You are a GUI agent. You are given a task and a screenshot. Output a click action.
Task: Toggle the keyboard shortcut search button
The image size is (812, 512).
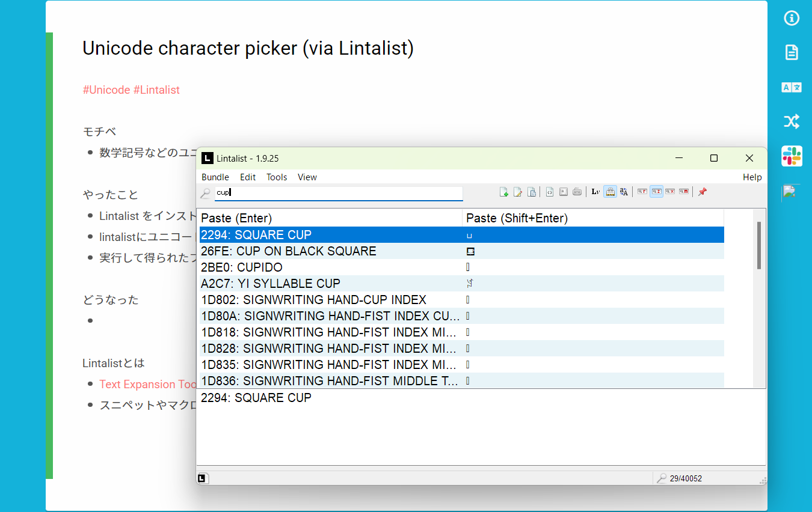tap(577, 192)
